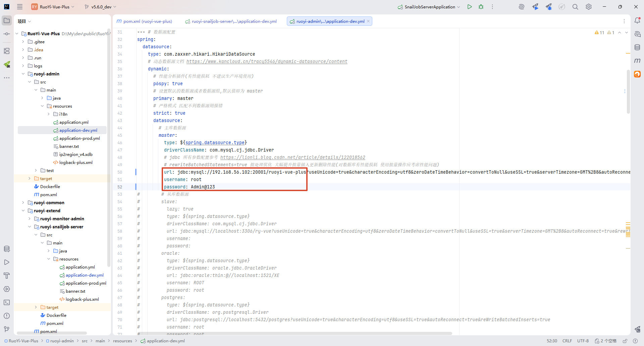Open the kancloud dynamic-datasource documentation link
This screenshot has width=644, height=346.
(267, 62)
